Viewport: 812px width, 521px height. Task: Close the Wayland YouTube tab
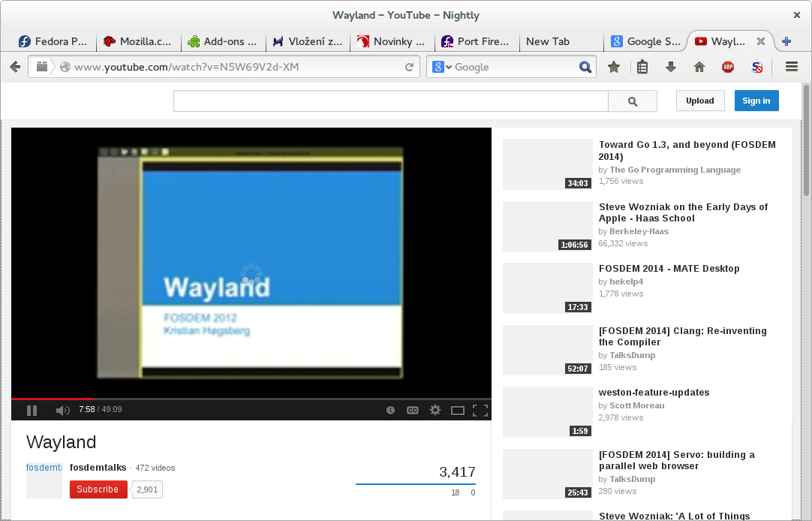click(761, 41)
